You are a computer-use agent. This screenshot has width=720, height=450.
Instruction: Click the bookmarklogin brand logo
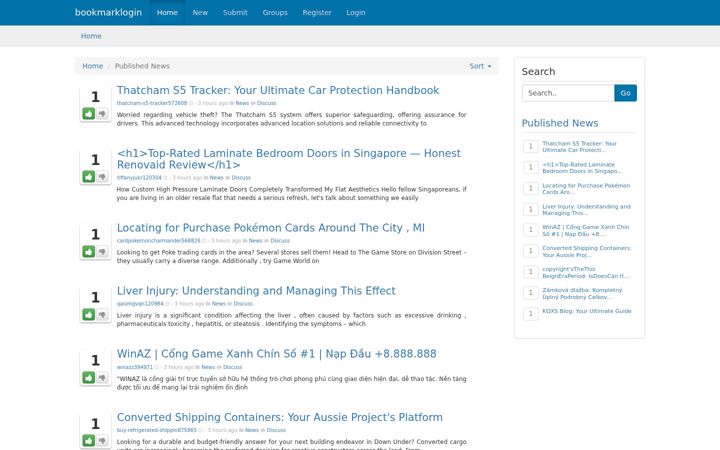(x=108, y=12)
